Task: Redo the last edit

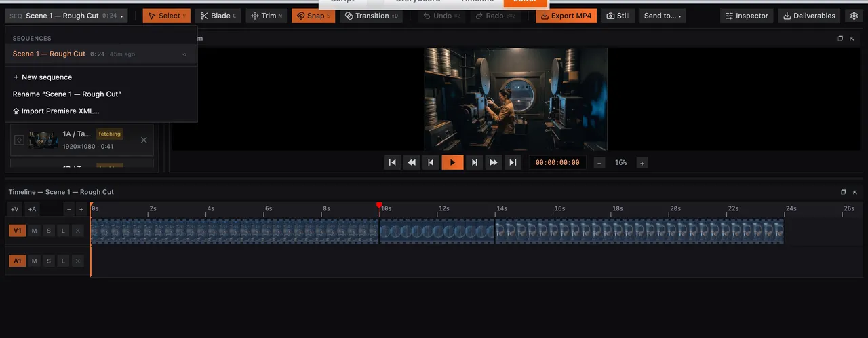Action: coord(496,16)
